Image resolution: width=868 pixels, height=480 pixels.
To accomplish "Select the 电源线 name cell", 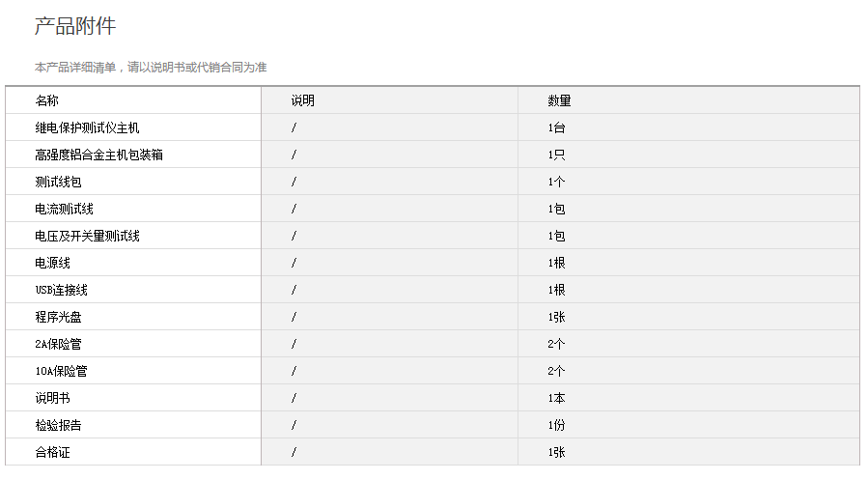I will (x=52, y=263).
